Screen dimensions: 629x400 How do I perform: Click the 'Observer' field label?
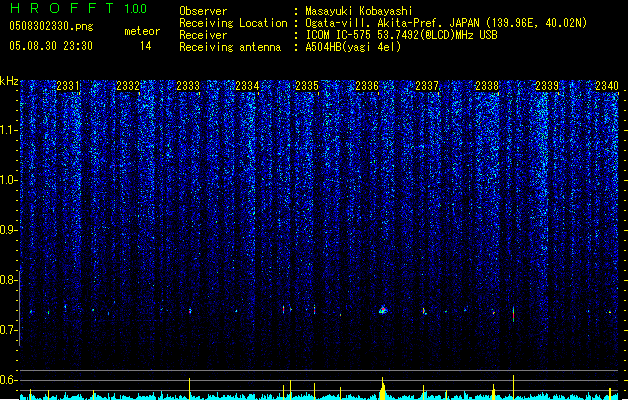click(203, 11)
